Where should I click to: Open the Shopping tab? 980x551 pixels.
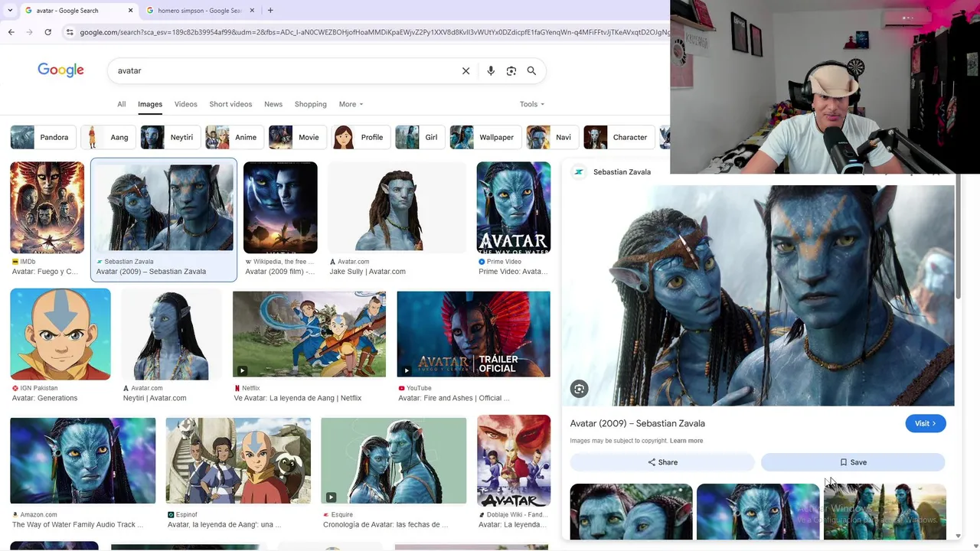point(310,104)
